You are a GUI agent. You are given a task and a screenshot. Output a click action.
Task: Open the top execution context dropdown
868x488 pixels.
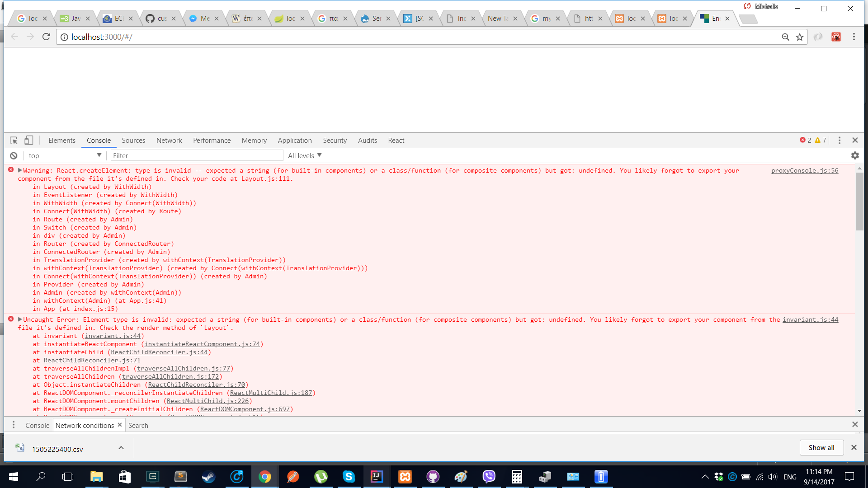click(65, 155)
